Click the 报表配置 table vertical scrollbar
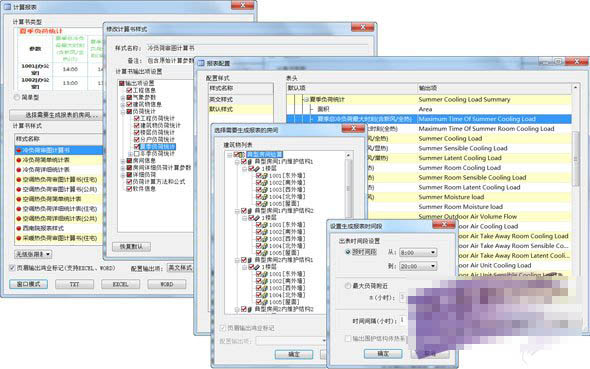590x369 pixels. (x=575, y=158)
